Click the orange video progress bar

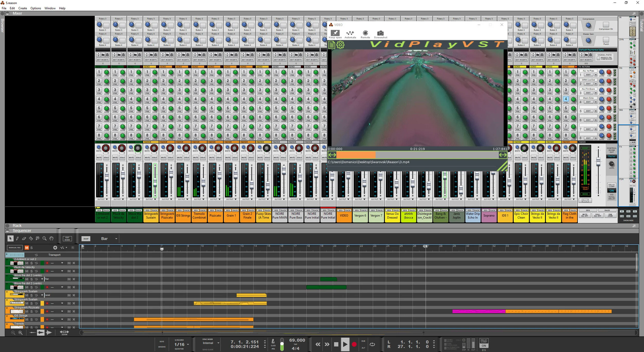point(355,155)
